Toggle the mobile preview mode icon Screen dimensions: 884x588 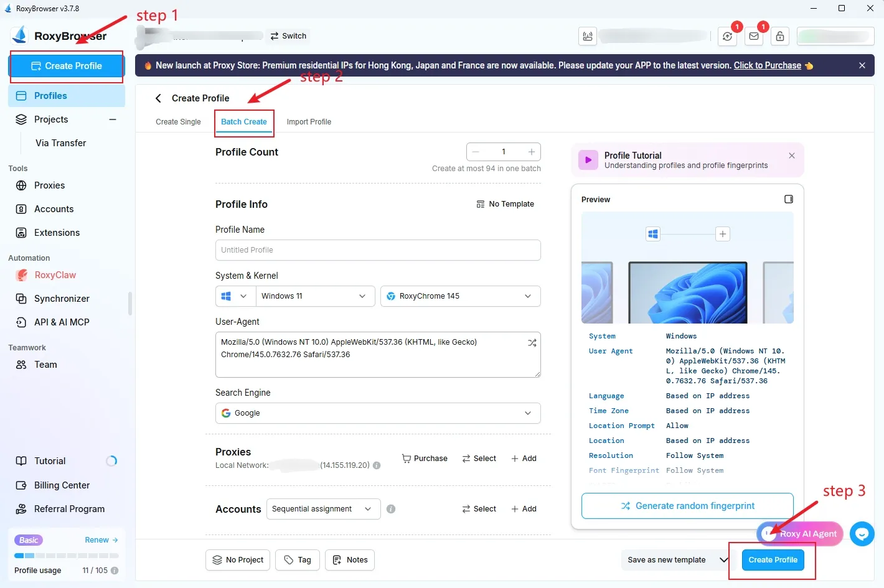point(789,198)
